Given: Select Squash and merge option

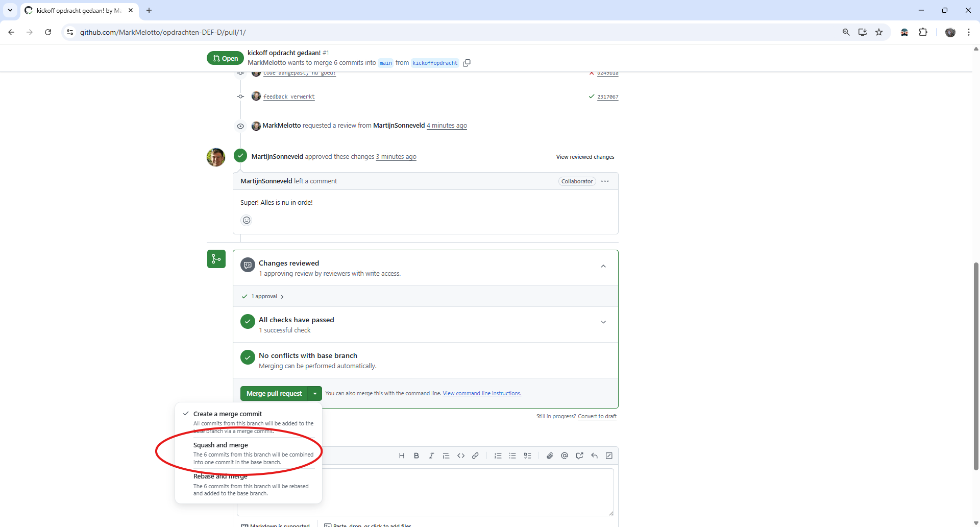Looking at the screenshot, I should click(x=249, y=453).
